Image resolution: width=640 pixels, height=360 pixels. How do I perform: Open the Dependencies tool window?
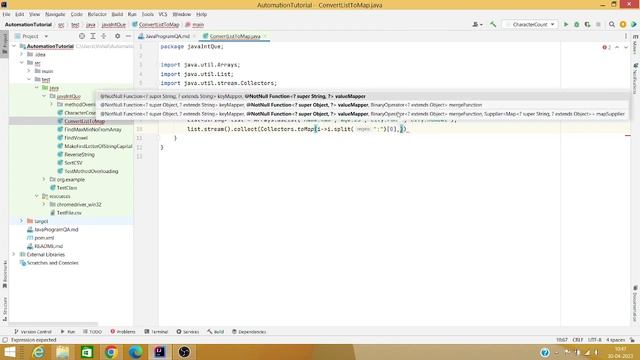[249, 331]
